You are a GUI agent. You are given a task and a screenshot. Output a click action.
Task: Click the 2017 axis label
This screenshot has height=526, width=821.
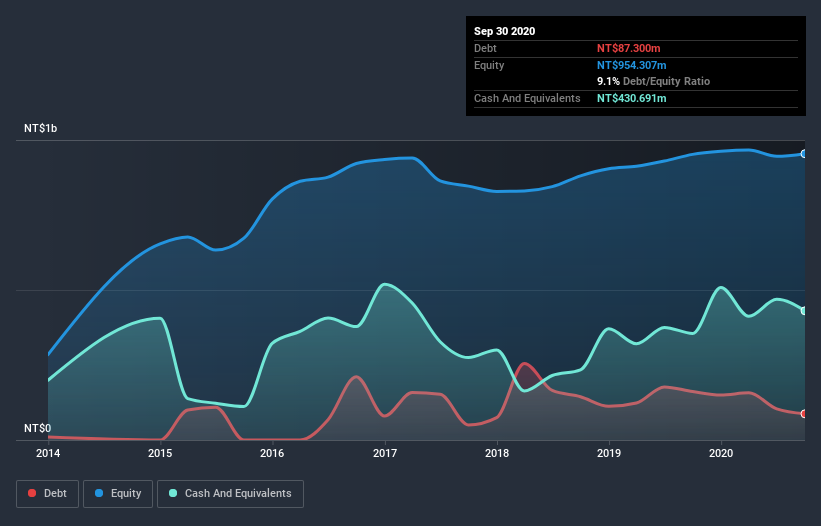pyautogui.click(x=385, y=453)
